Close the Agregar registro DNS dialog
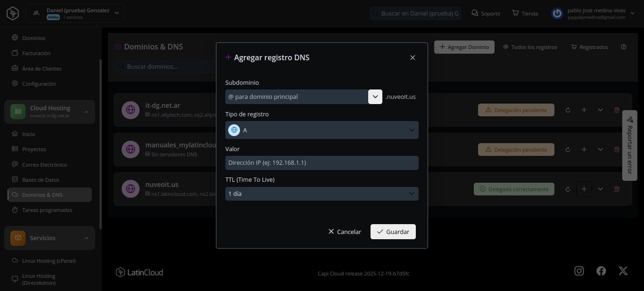Image resolution: width=644 pixels, height=291 pixels. [413, 57]
